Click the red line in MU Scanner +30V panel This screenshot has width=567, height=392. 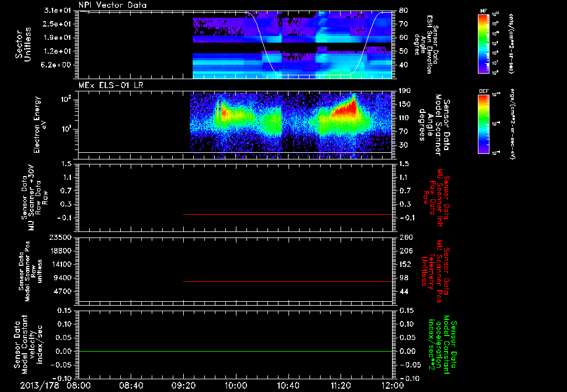[x=287, y=214]
